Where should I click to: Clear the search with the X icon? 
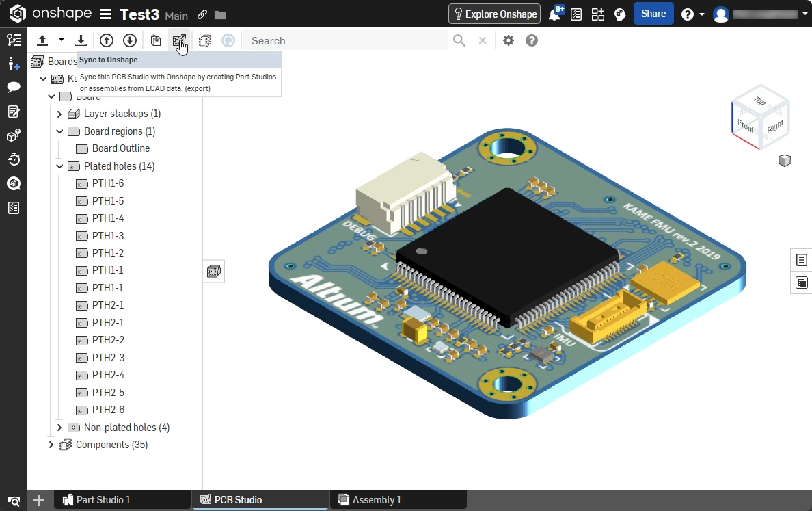(x=482, y=40)
